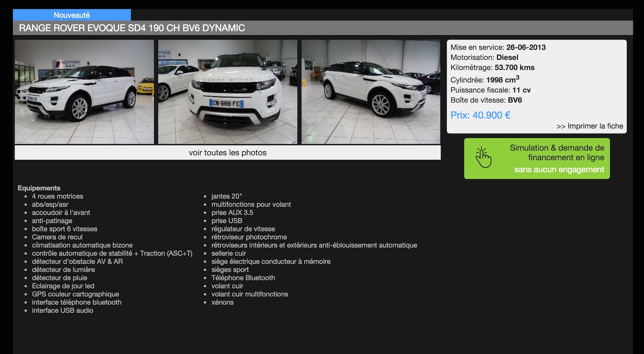Click 'détecteur de lumière' list item
The image size is (644, 354).
63,270
